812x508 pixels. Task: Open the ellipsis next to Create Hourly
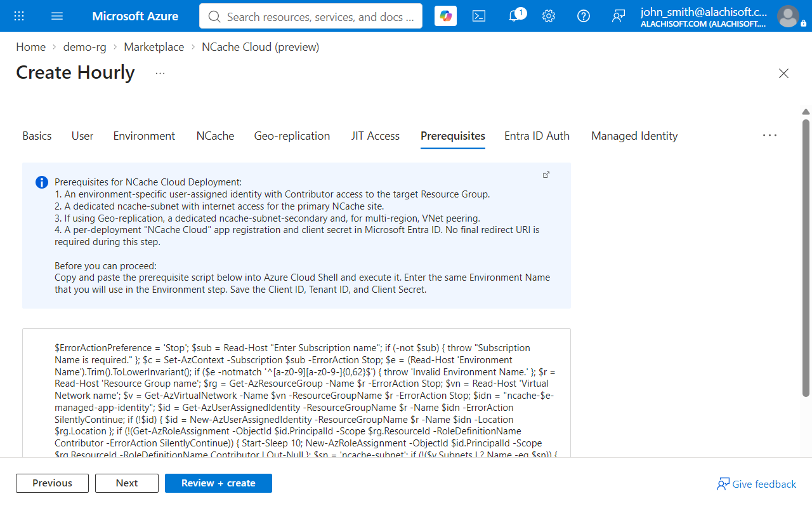[x=160, y=73]
